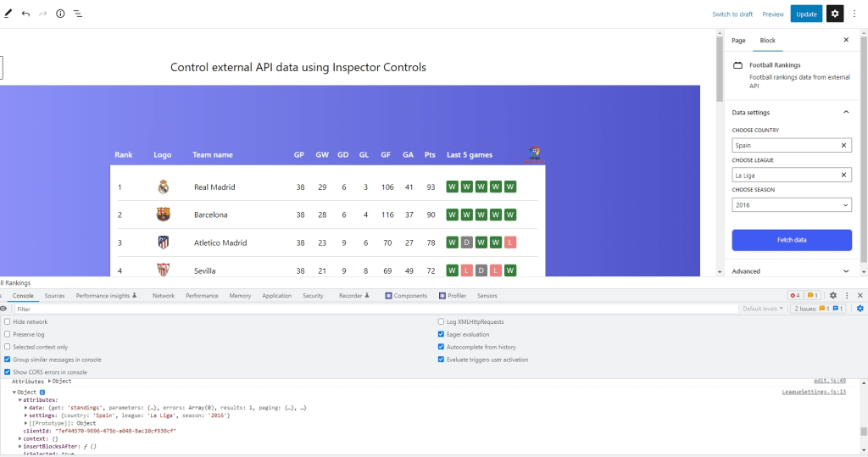868x457 pixels.
Task: Clear the La Liga league selection
Action: [x=843, y=175]
